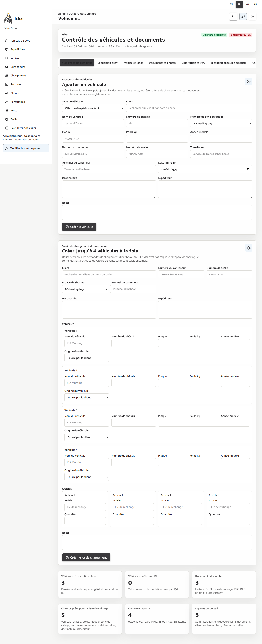Click the key icon in header

click(243, 17)
